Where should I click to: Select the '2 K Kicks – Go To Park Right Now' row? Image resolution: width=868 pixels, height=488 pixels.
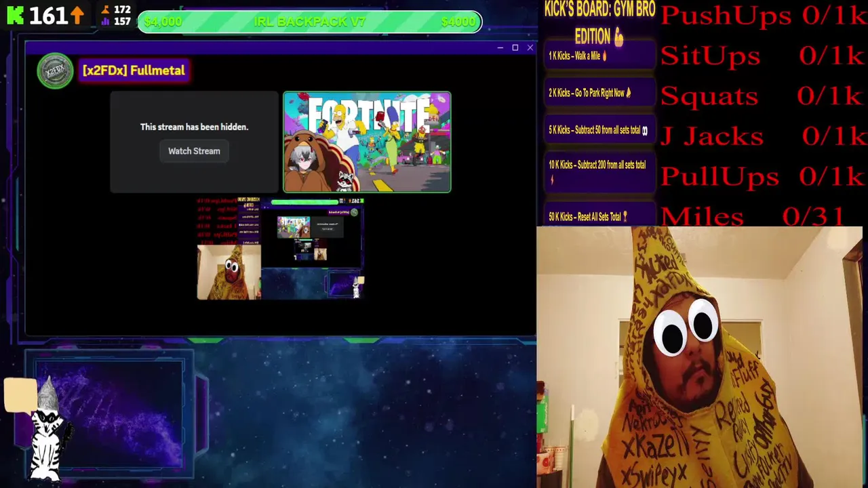pos(599,93)
